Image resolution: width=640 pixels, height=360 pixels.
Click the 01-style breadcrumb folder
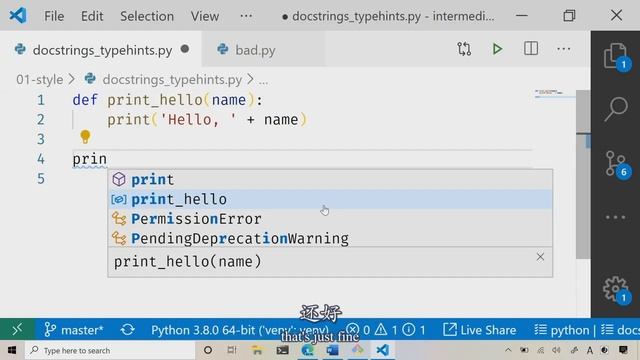tap(40, 79)
